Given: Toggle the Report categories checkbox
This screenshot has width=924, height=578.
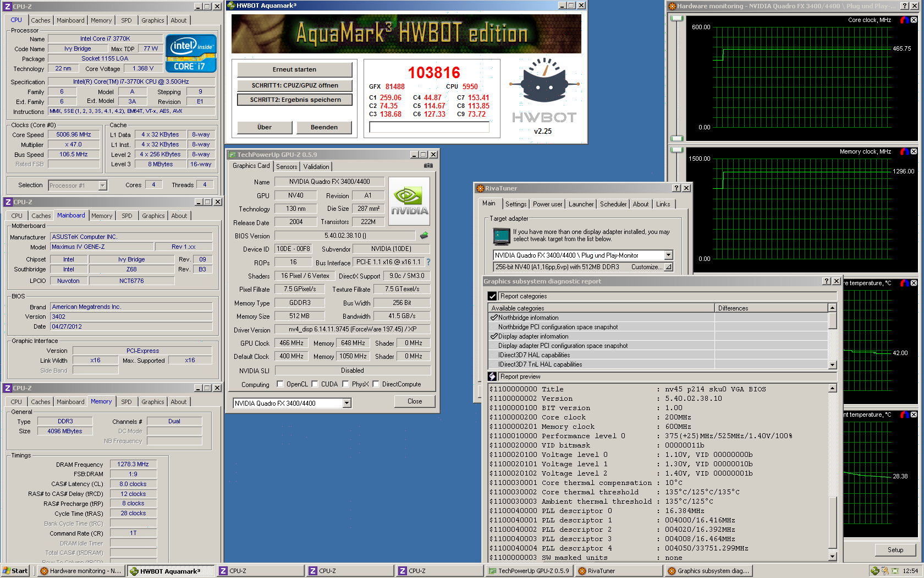Looking at the screenshot, I should coord(492,296).
